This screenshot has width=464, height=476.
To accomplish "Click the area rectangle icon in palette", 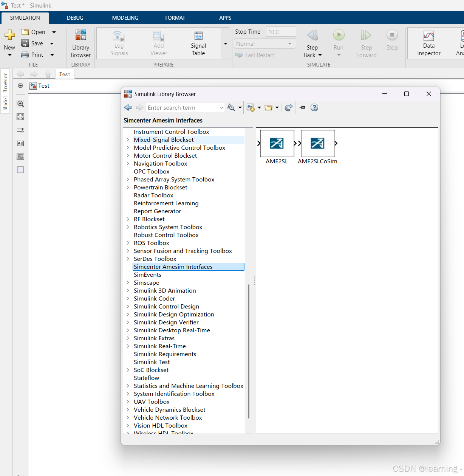I will click(20, 170).
